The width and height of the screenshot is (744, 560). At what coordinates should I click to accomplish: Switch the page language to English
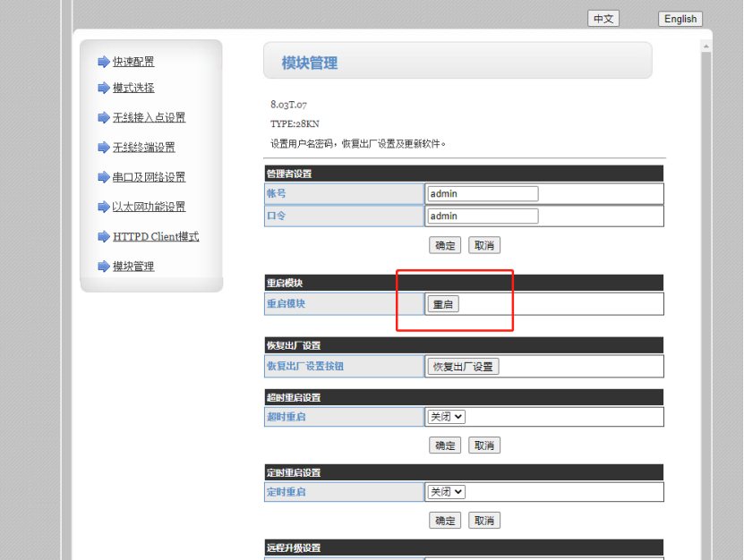[680, 19]
